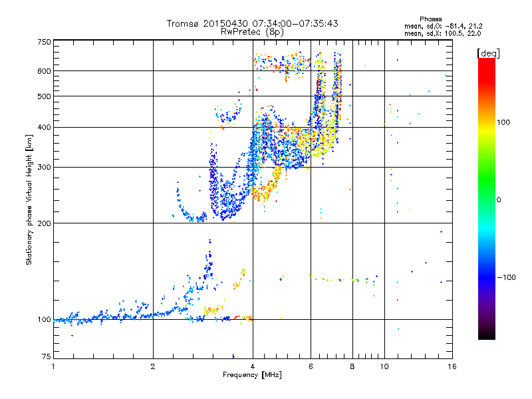Image resolution: width=532 pixels, height=399 pixels.
Task: Click the subtitle 'RwPretec (8p)'
Action: pos(252,32)
